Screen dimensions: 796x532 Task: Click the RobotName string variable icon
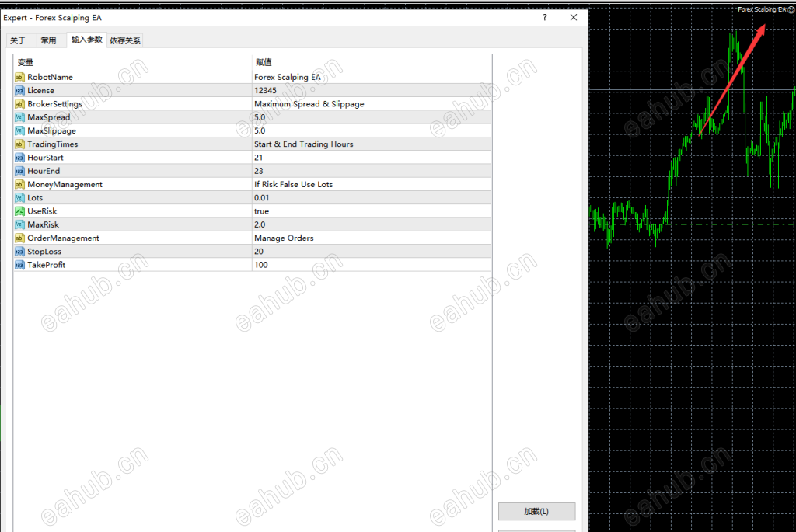coord(19,77)
